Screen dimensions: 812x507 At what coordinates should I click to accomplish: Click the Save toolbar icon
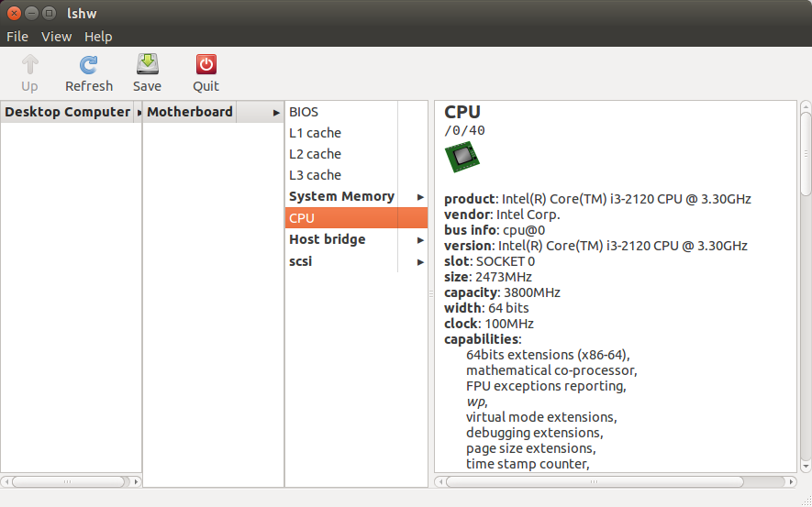[148, 64]
